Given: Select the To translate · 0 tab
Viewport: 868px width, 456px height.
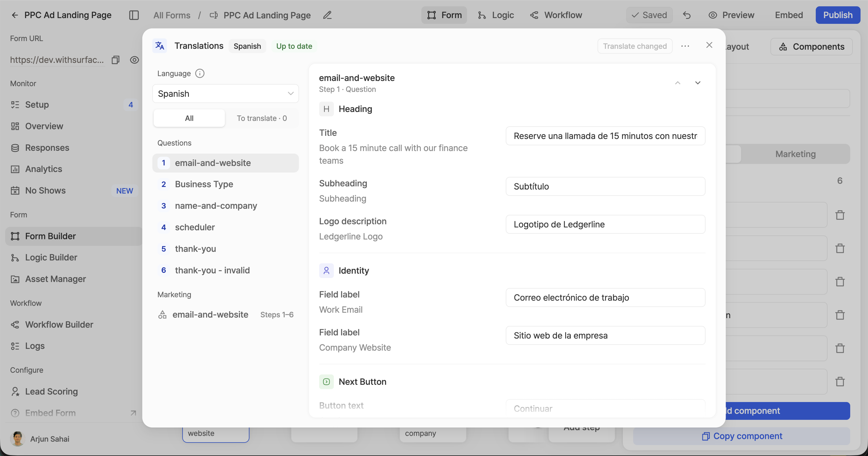Looking at the screenshot, I should click(262, 118).
